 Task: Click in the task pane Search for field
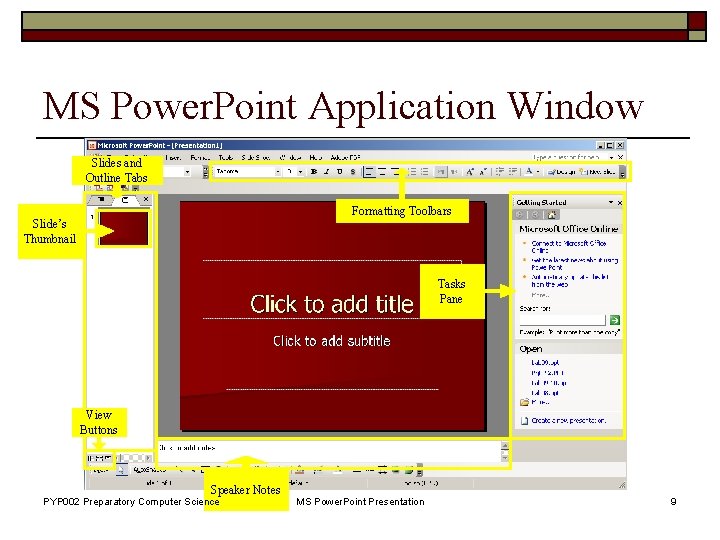[562, 320]
